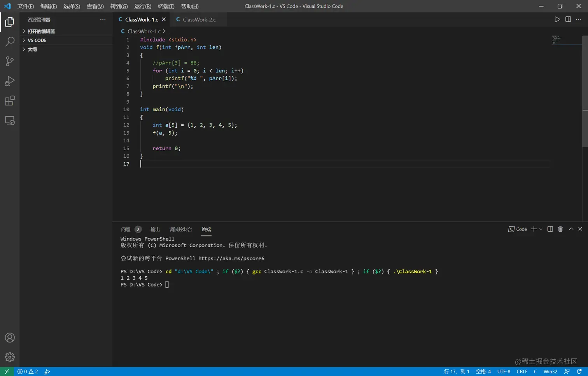588x376 pixels.
Task: Open errors and warnings status indicator
Action: click(28, 371)
